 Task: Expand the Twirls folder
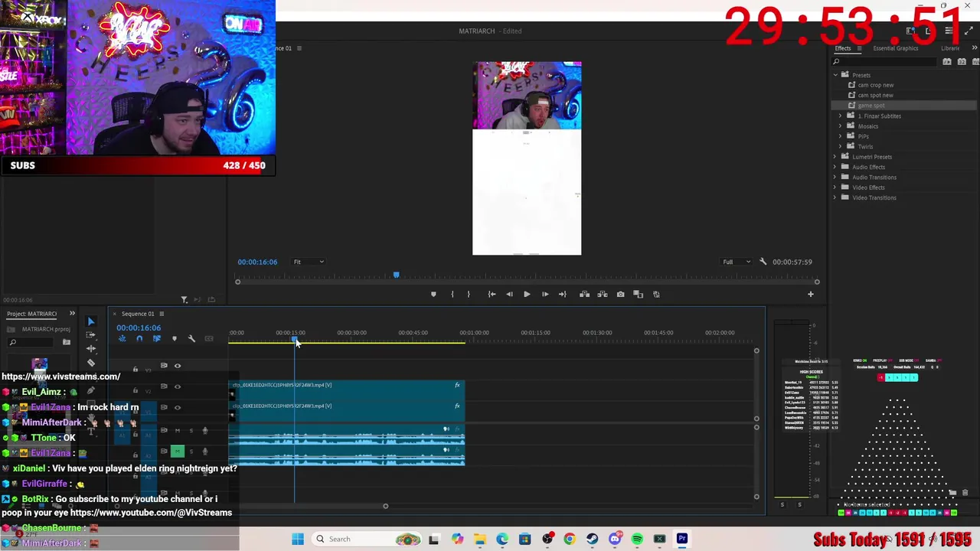click(x=841, y=146)
